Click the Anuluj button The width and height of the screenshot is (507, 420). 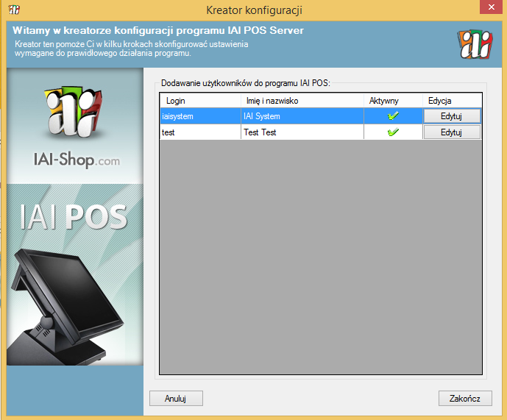[176, 398]
